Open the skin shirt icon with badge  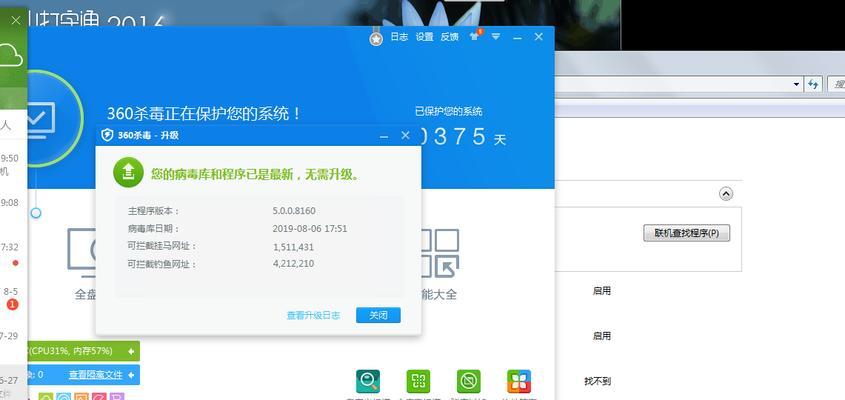pyautogui.click(x=475, y=36)
